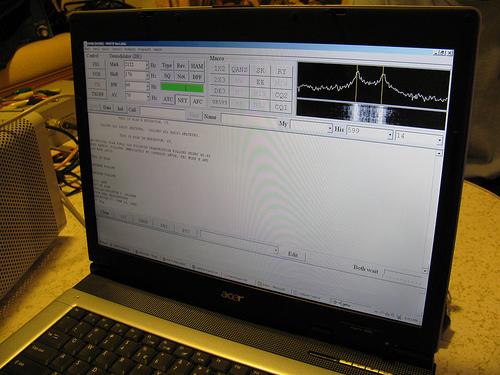Toggle the NET button
The width and height of the screenshot is (500, 375).
click(182, 100)
